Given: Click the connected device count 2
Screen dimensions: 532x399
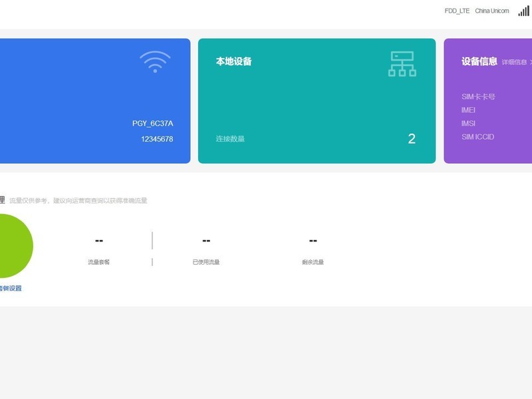Looking at the screenshot, I should tap(412, 139).
